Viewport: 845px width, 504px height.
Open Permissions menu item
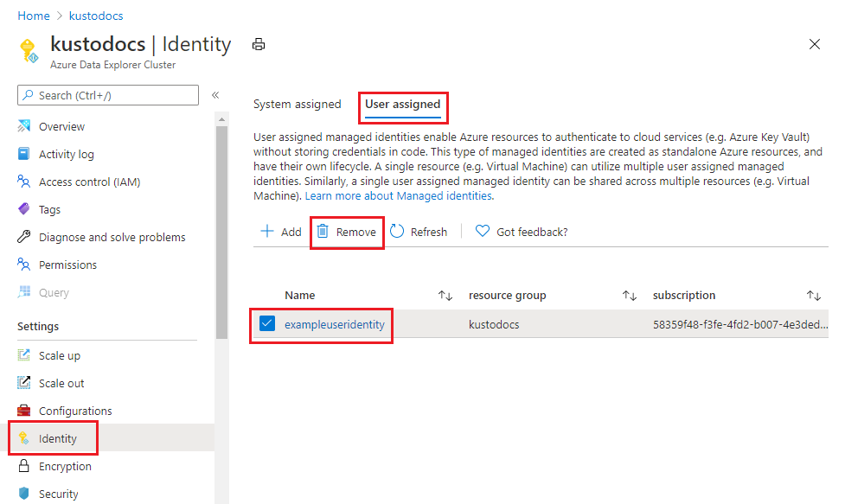point(68,265)
